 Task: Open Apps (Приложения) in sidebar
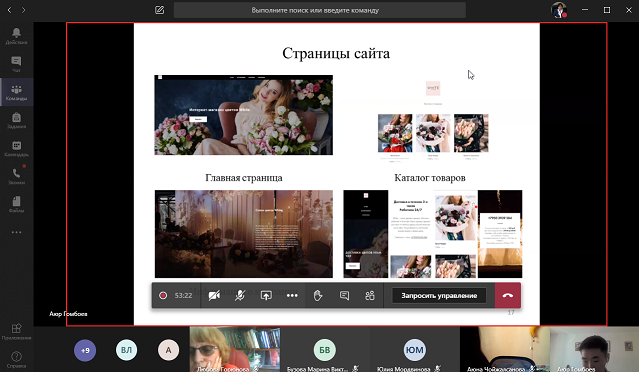coord(16,331)
